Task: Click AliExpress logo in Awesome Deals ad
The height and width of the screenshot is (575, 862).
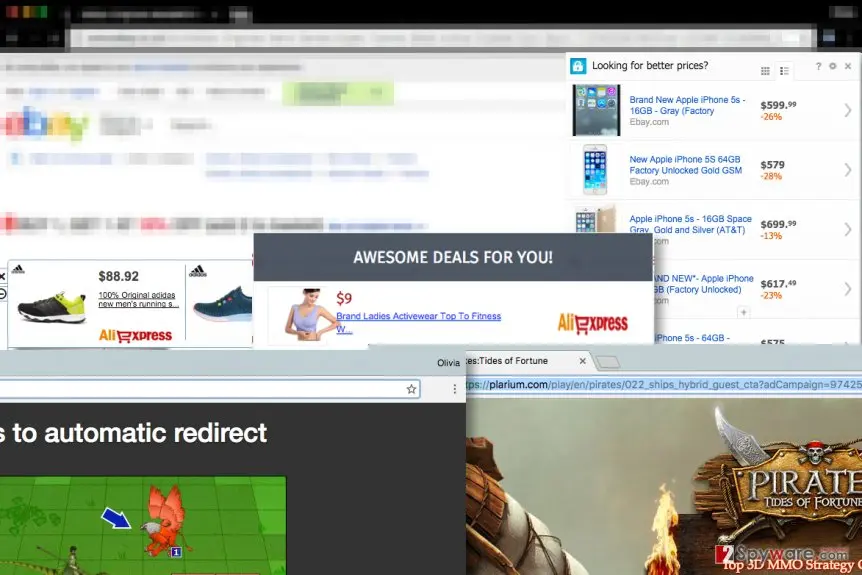Action: coord(593,323)
